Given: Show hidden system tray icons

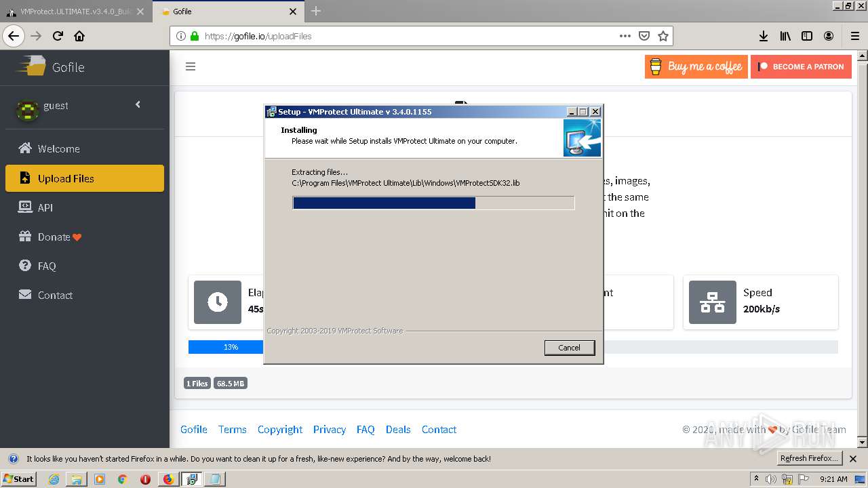Looking at the screenshot, I should click(756, 479).
